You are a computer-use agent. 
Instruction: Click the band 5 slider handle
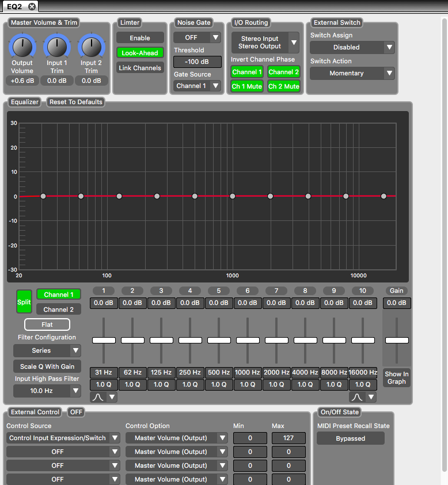pyautogui.click(x=219, y=340)
